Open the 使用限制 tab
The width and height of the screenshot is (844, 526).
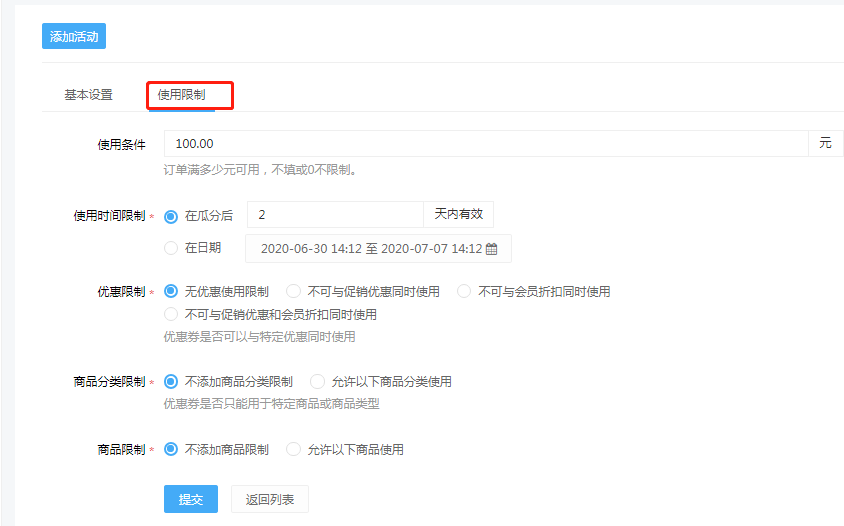click(181, 95)
